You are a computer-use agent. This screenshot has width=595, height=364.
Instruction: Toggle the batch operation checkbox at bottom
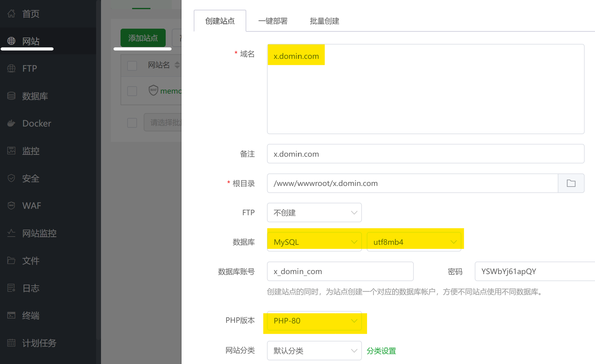[x=132, y=123]
